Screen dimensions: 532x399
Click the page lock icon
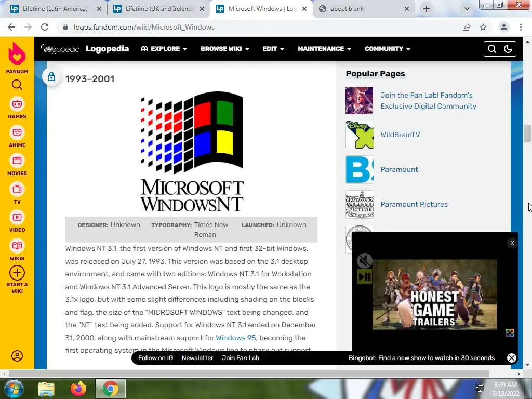pos(51,77)
